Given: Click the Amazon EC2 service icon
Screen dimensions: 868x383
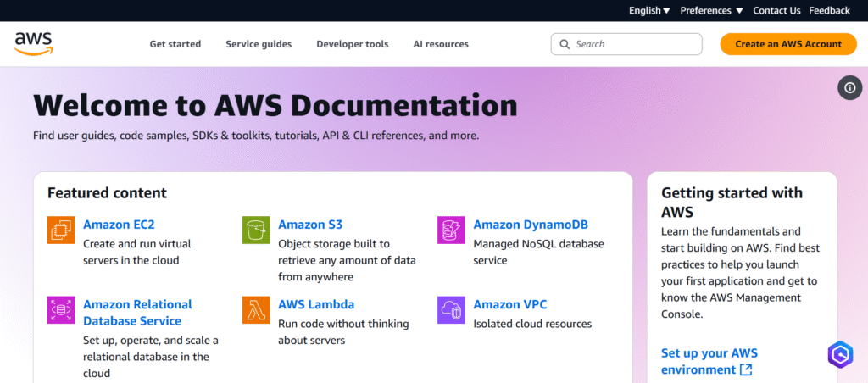Looking at the screenshot, I should click(x=61, y=230).
